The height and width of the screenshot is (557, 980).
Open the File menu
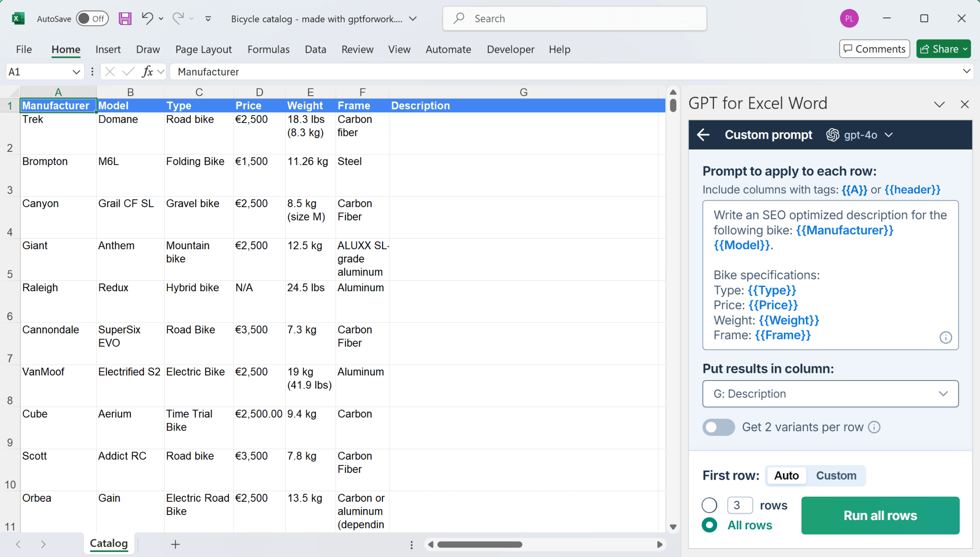(24, 49)
